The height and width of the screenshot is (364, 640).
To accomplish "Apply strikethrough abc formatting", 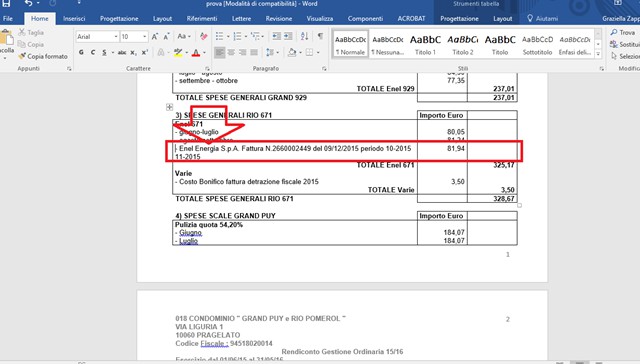I will click(x=122, y=52).
